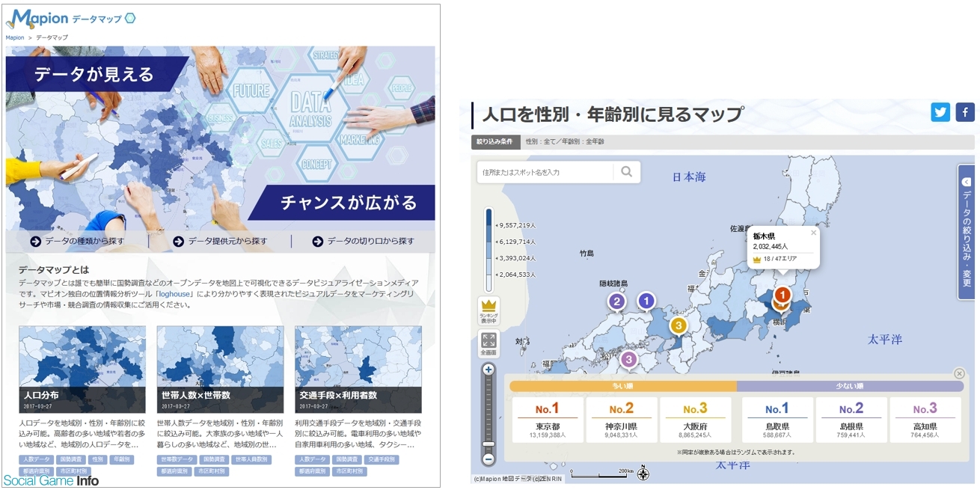Open full screen with the 全画面 button
Viewport: 980px width, 490px height.
click(489, 344)
